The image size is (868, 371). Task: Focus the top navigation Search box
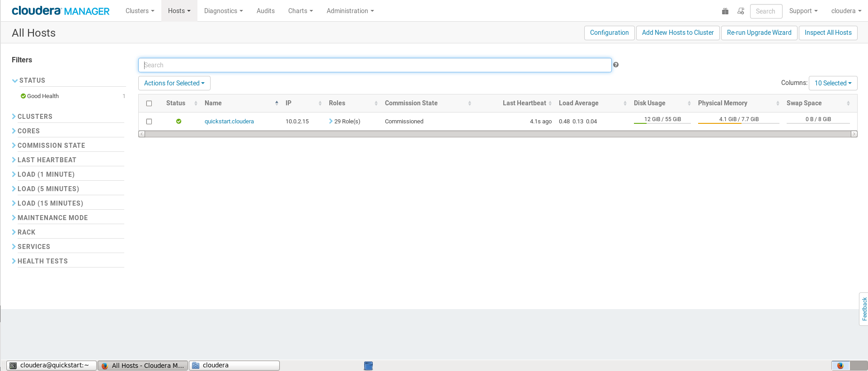(x=766, y=11)
